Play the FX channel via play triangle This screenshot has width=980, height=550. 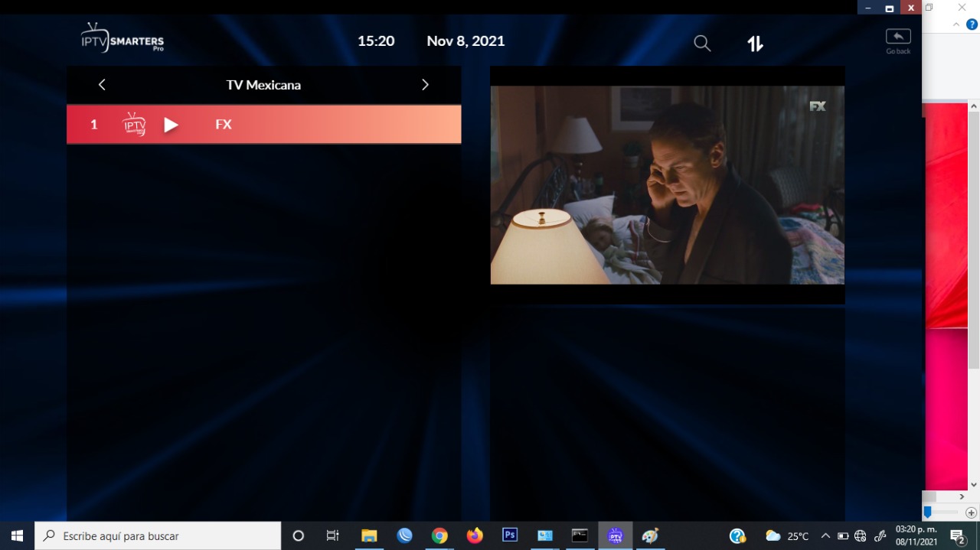171,125
